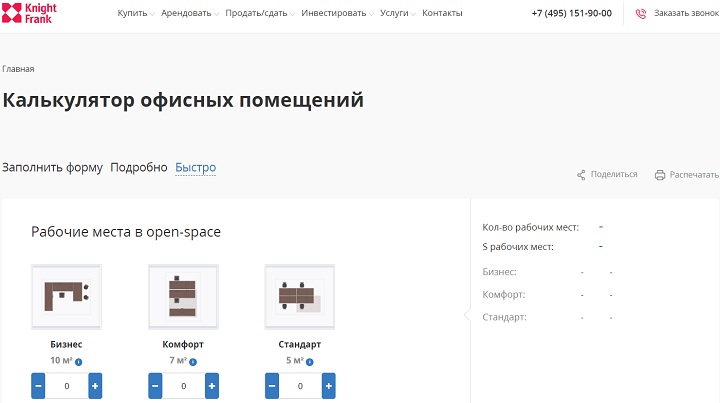720x403 pixels.
Task: Click the Бизнес: summary row label
Action: click(499, 272)
